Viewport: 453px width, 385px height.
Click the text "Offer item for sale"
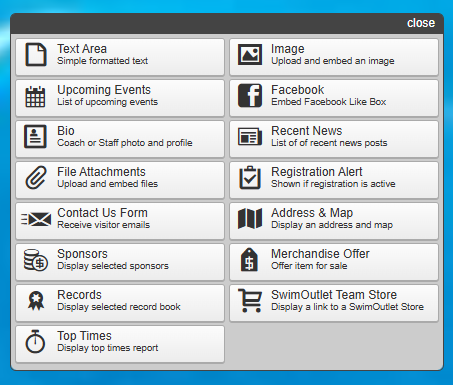point(309,266)
